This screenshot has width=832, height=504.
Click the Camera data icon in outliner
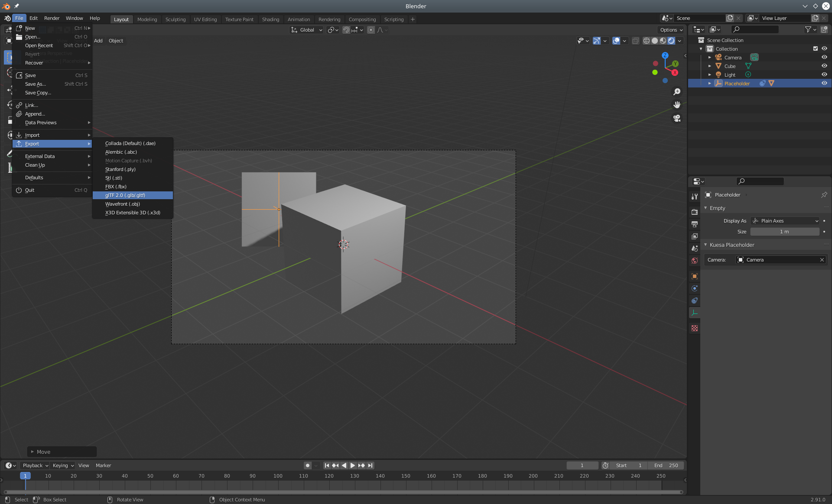click(754, 57)
